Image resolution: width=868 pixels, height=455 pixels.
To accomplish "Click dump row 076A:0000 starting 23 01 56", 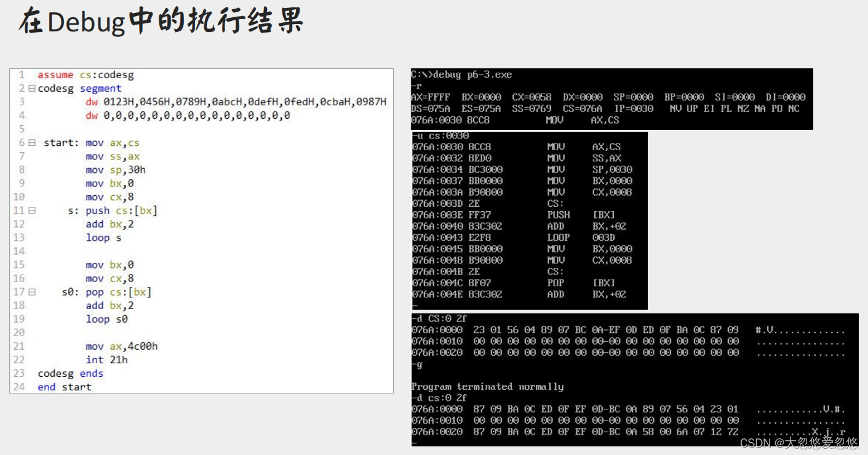I will 629,330.
